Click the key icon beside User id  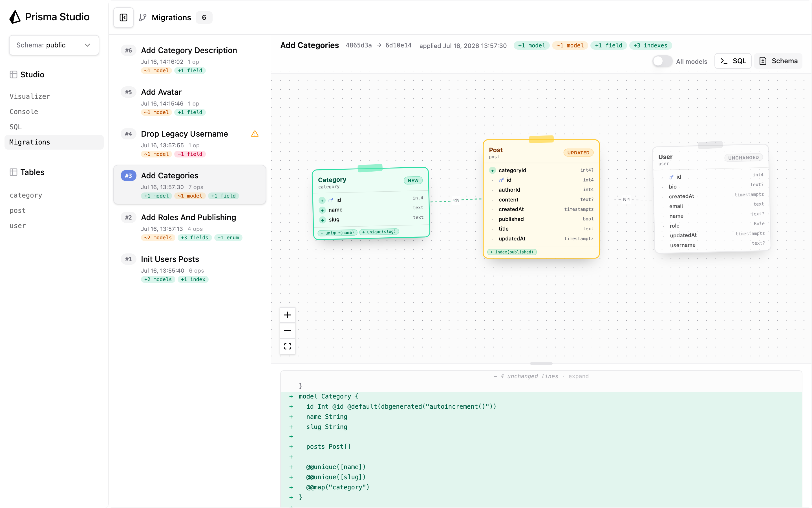pos(671,177)
